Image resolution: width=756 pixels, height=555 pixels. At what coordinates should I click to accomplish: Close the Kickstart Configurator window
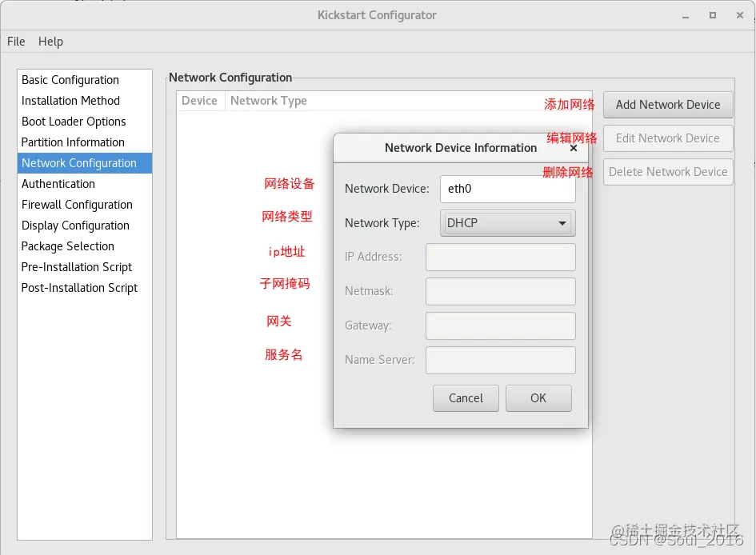740,15
